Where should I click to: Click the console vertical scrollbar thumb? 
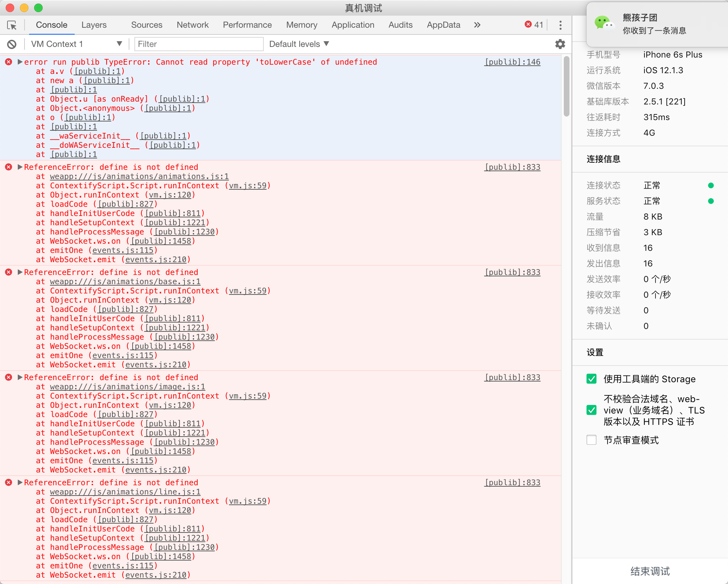[566, 87]
